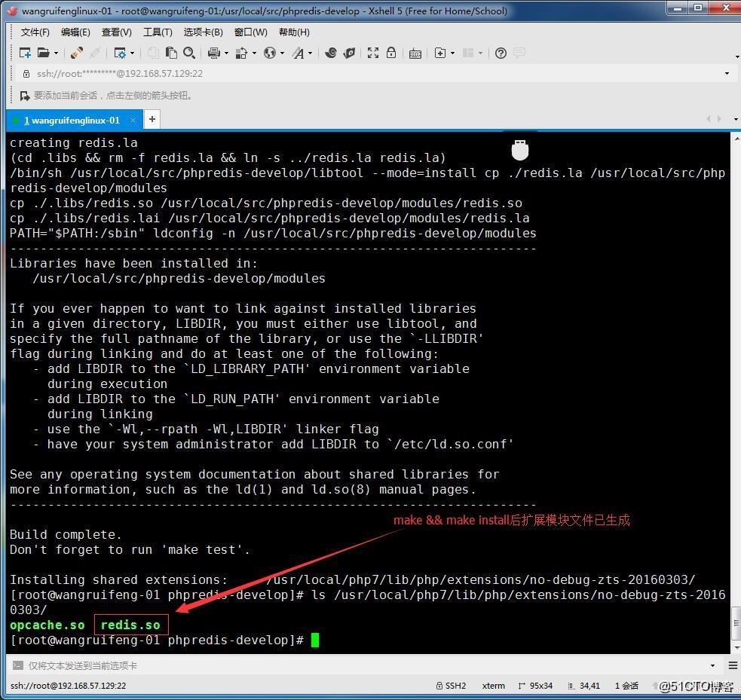Screen dimensions: 741x700
Task: Close the wangruifenglinux-01 tab with its X
Action: 133,121
